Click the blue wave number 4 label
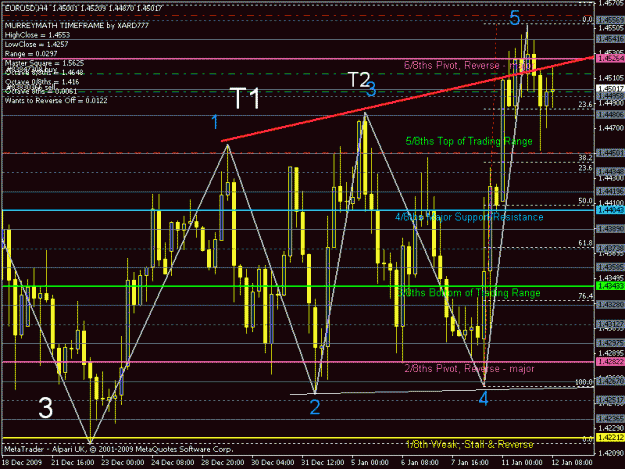Viewport: 625px width, 469px height. [x=483, y=398]
